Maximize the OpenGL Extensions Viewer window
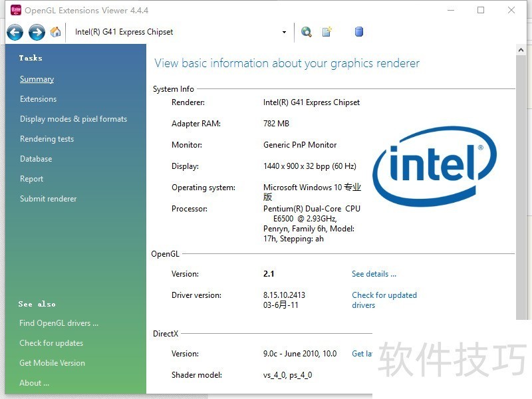The width and height of the screenshot is (532, 399). (481, 10)
